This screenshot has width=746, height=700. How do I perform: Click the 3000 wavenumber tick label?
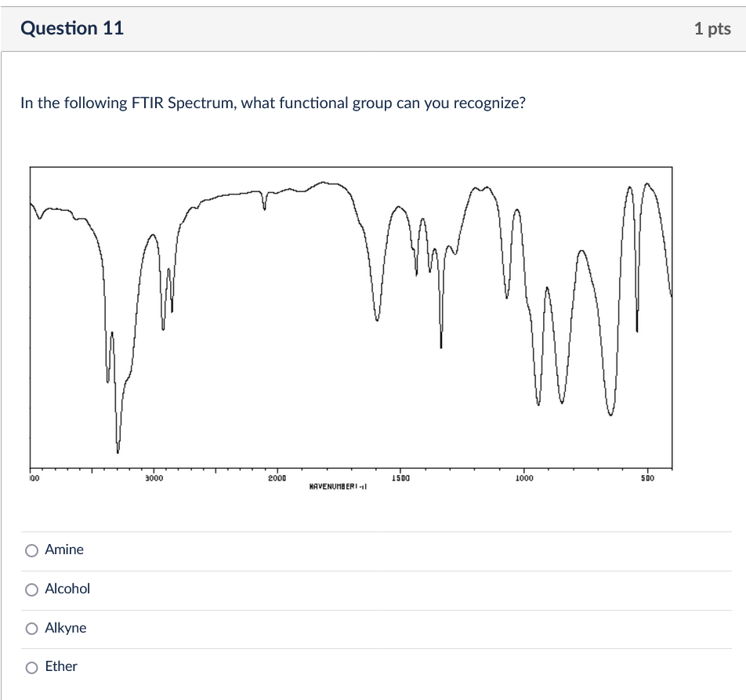[154, 477]
